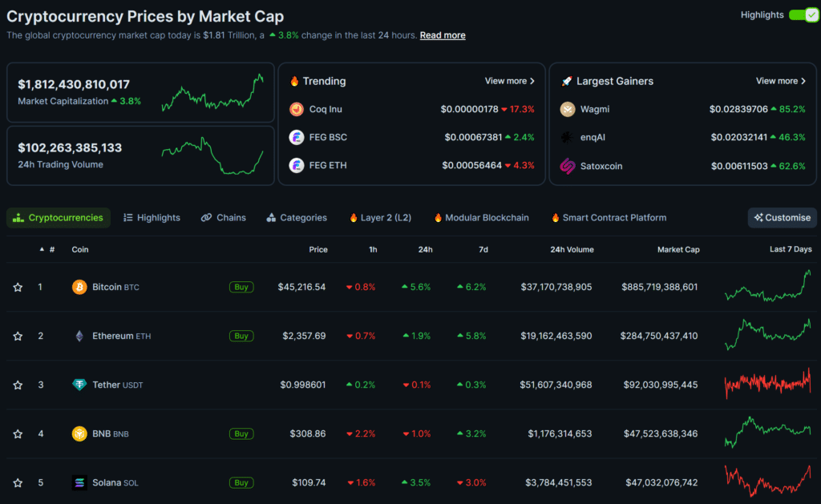Sort table by 1h column
This screenshot has height=504, width=821.
(373, 250)
